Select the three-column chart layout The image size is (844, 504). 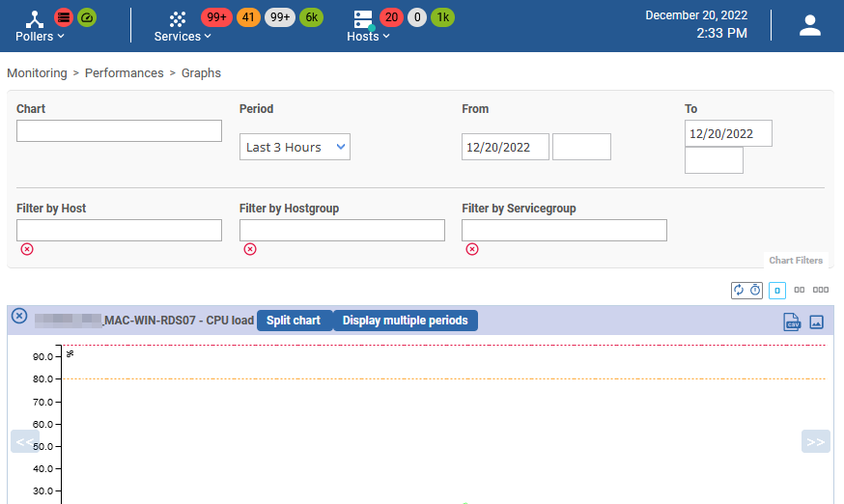820,290
